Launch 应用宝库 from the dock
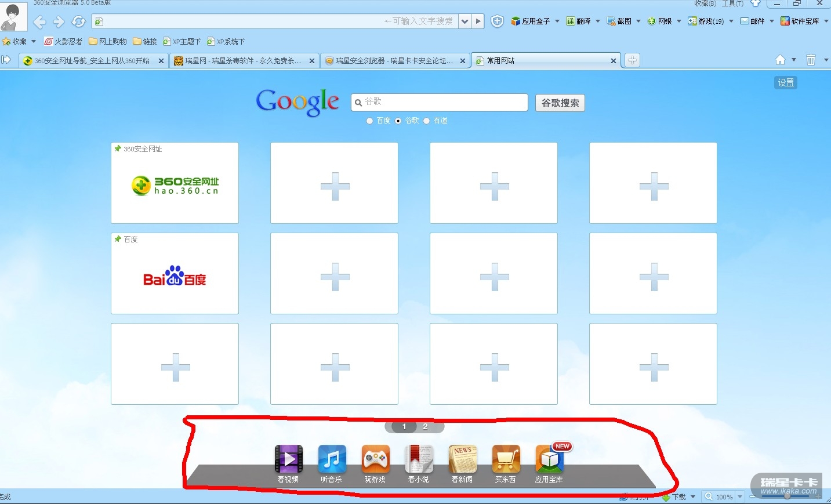 pyautogui.click(x=550, y=464)
